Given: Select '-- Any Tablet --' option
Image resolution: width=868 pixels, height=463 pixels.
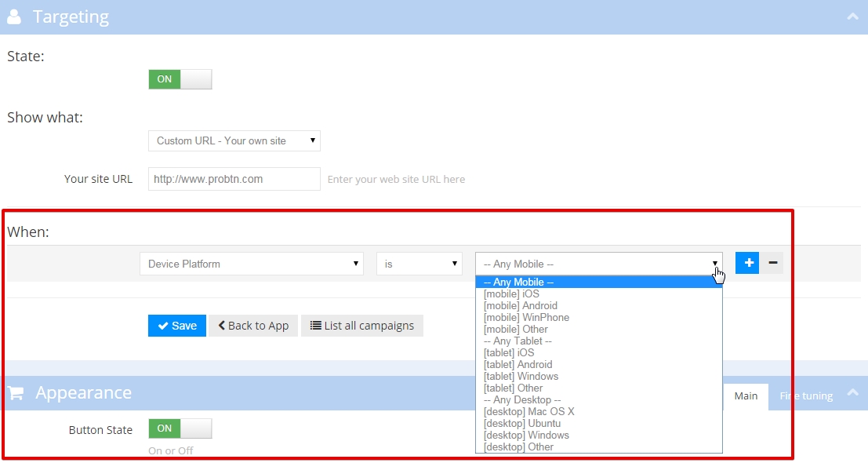Looking at the screenshot, I should [x=518, y=341].
